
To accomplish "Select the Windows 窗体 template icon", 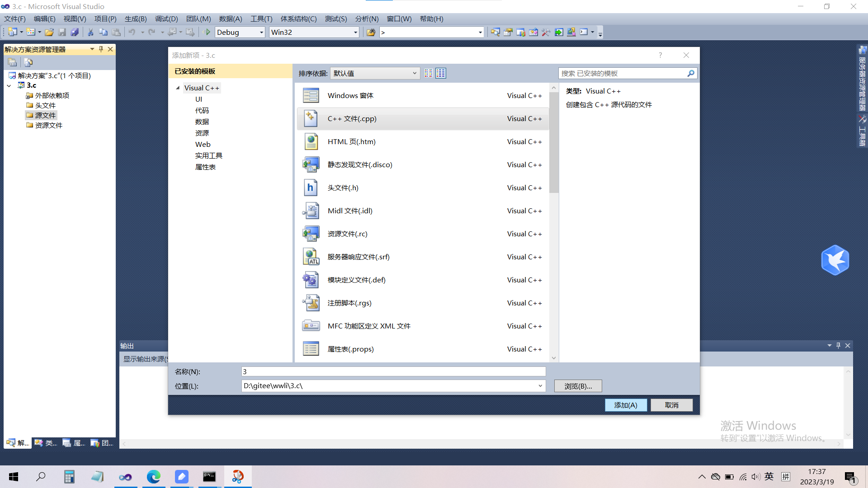I will tap(311, 95).
